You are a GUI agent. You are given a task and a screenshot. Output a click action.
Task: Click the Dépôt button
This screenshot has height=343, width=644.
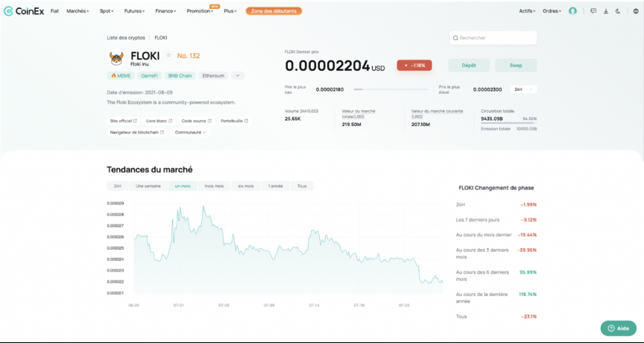[x=469, y=66]
